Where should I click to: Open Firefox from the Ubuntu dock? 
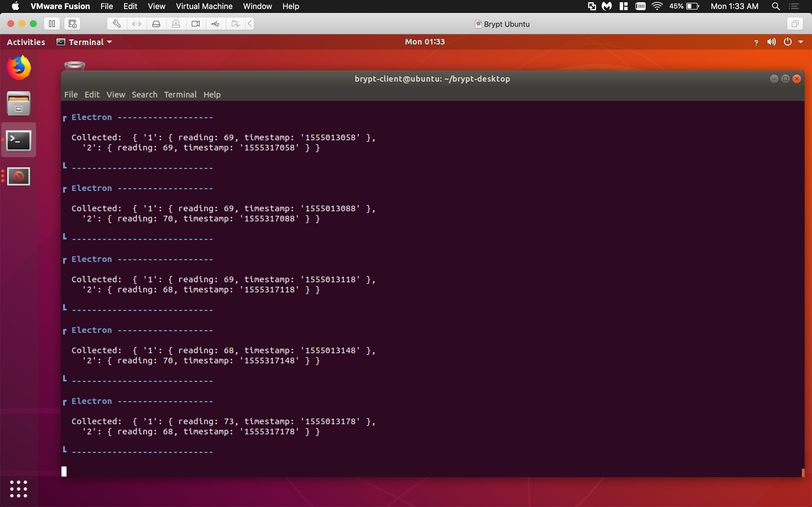coord(19,68)
